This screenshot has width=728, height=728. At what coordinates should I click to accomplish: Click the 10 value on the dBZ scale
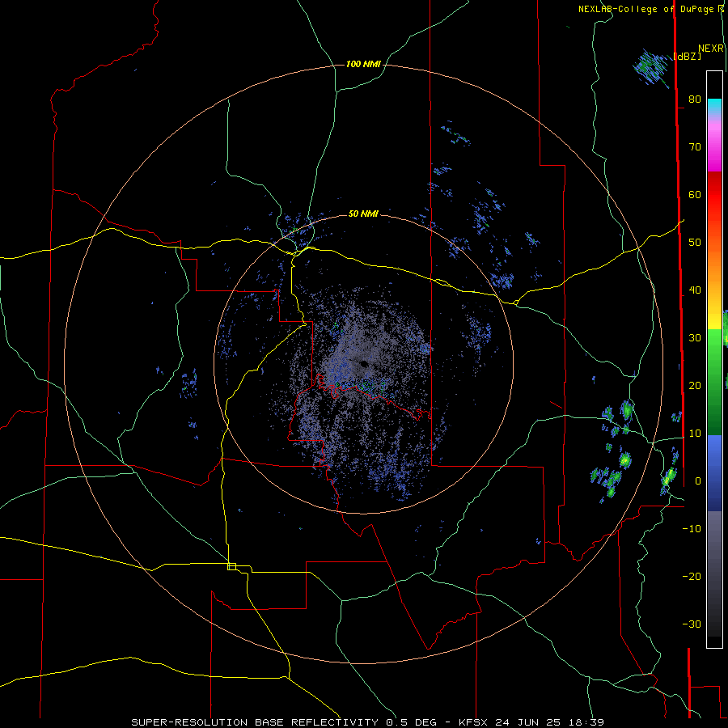point(695,434)
